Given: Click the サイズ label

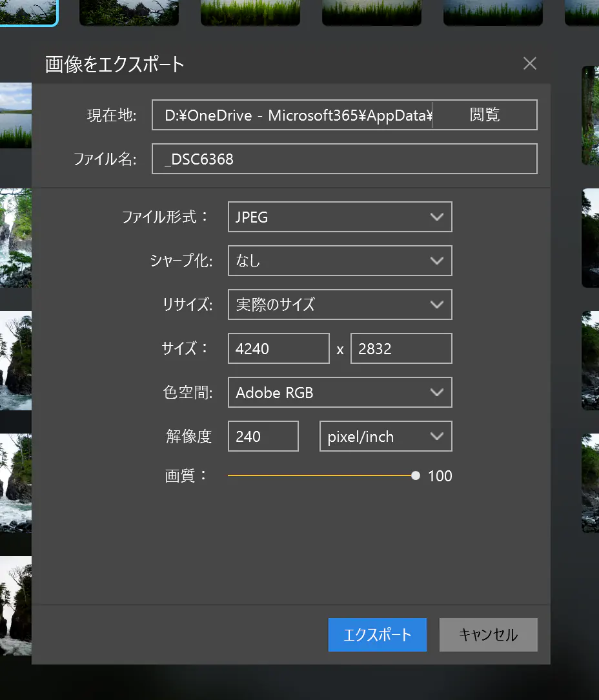Looking at the screenshot, I should coord(185,348).
